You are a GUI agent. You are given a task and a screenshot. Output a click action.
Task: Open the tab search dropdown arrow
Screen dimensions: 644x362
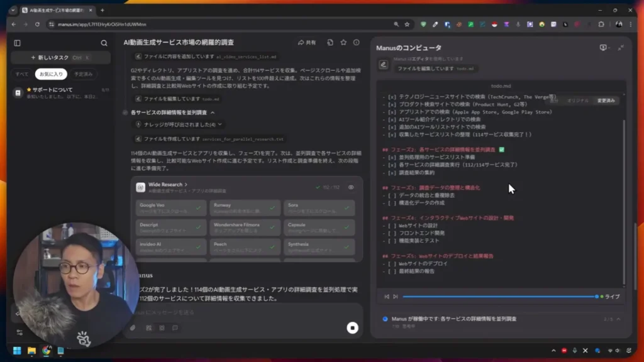coord(13,10)
